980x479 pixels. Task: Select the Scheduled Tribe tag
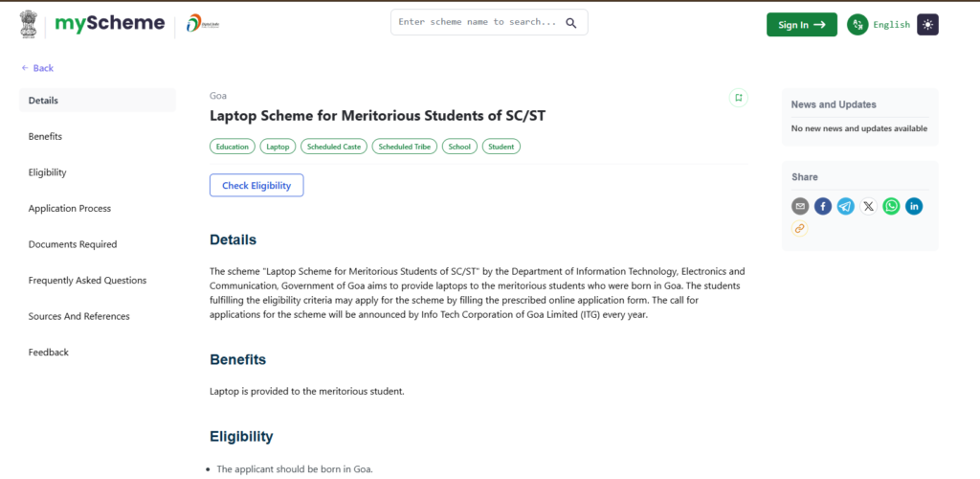tap(405, 147)
